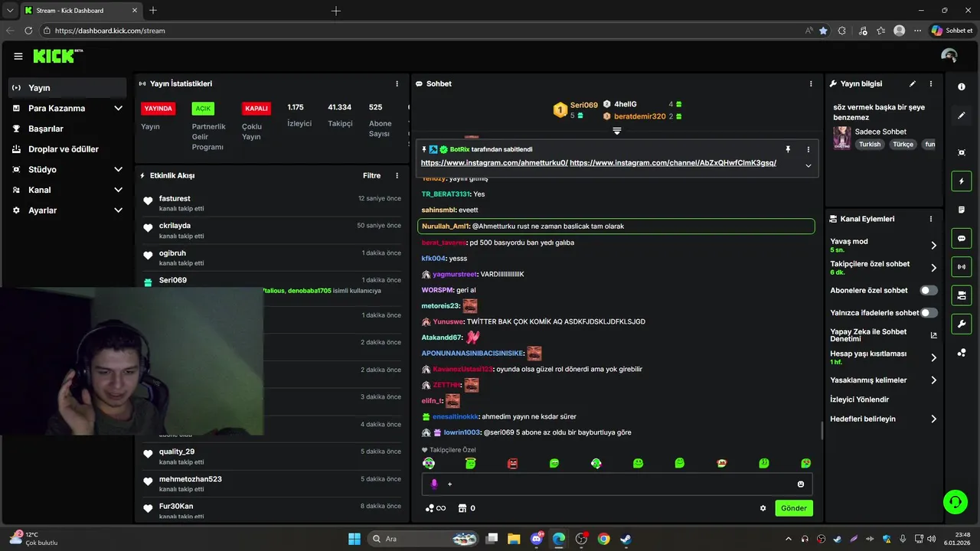Click the Windows Start button
Viewport: 980px width, 551px height.
tap(354, 539)
